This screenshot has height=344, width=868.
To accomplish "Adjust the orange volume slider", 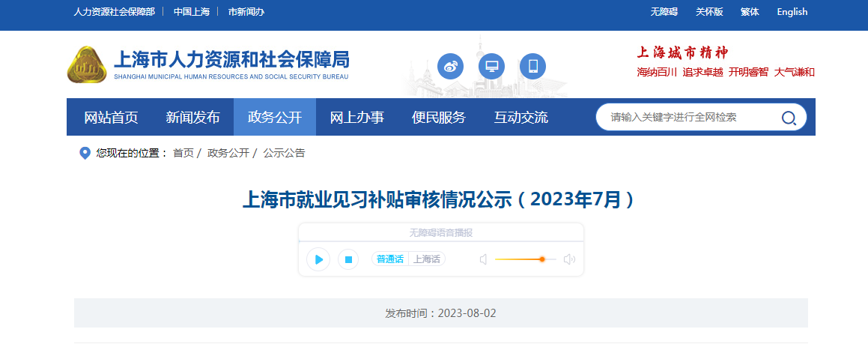I will coord(525,259).
